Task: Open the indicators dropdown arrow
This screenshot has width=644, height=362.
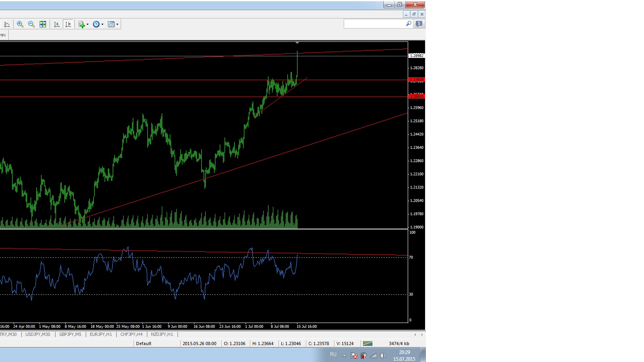Action: [x=87, y=25]
